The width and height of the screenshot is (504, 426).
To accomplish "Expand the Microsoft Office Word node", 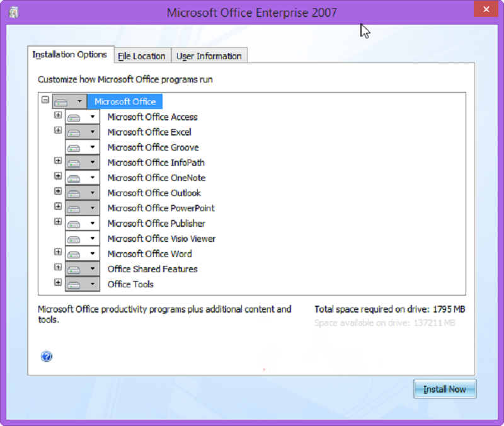I will point(58,251).
